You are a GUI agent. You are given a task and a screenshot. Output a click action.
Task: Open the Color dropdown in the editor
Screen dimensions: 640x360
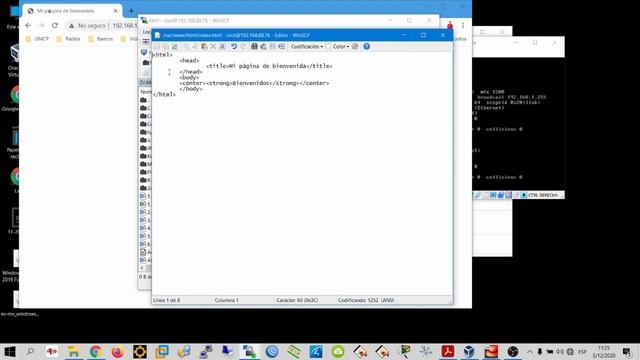click(x=341, y=47)
